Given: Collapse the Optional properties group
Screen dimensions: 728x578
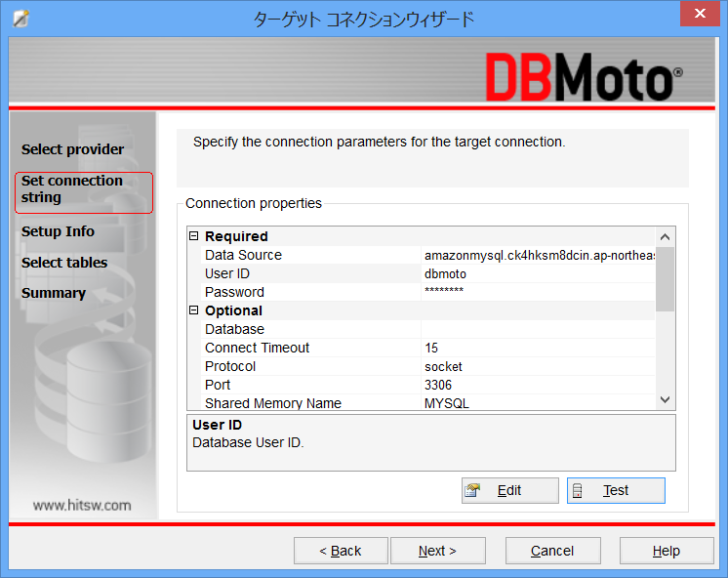Looking at the screenshot, I should point(193,310).
